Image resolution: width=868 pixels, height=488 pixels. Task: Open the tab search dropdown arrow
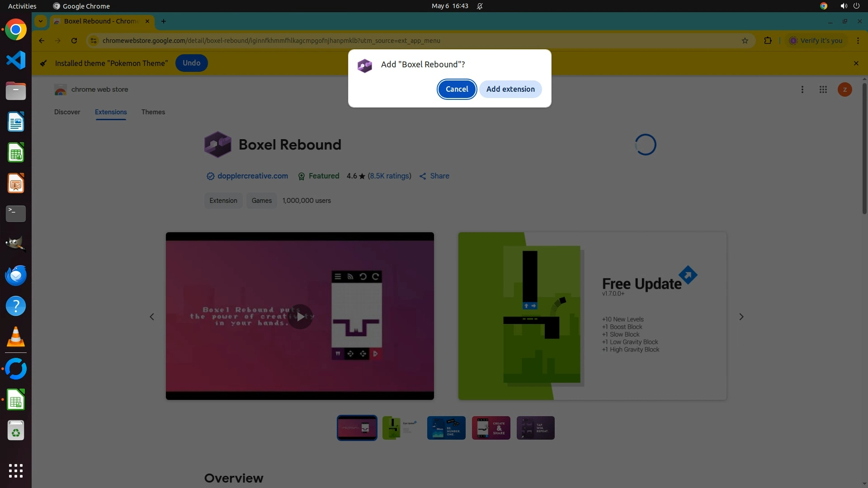(41, 21)
